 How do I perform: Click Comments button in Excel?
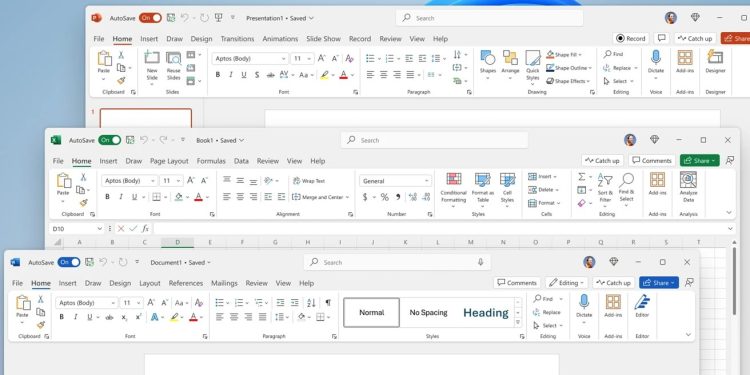pos(652,161)
